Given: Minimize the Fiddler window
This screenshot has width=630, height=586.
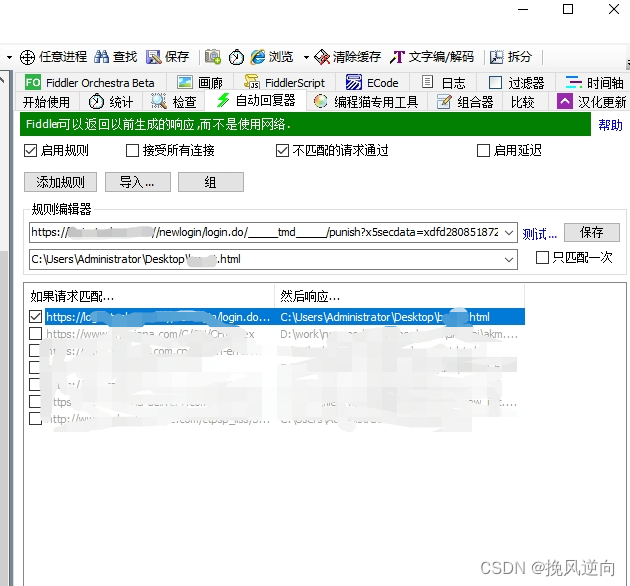Looking at the screenshot, I should click(523, 9).
